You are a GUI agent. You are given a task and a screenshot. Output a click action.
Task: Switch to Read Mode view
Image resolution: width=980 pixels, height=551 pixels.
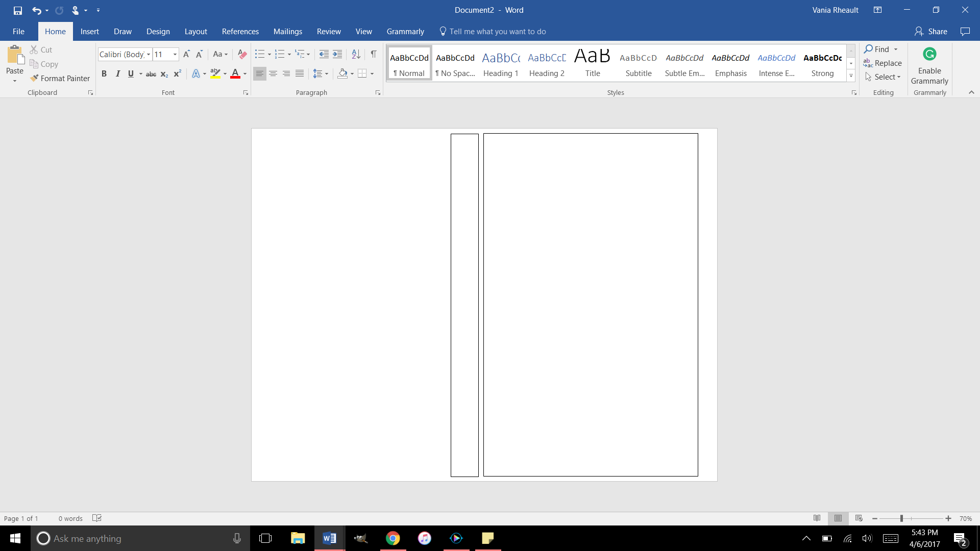coord(817,518)
